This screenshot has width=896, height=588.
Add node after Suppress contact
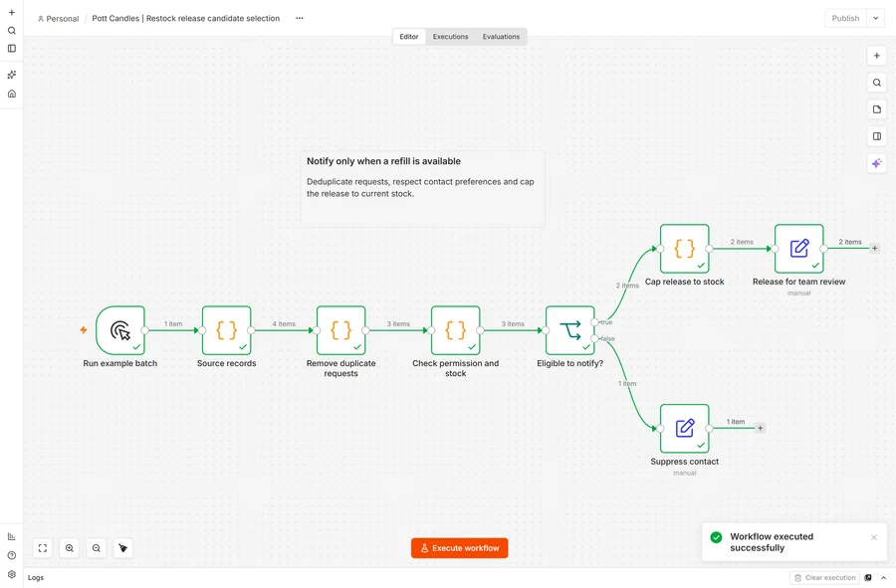[760, 428]
